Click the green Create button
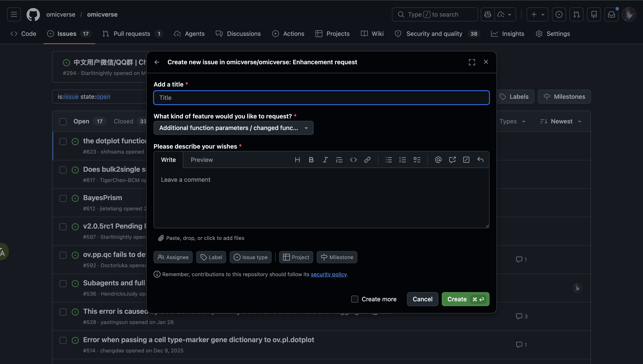The image size is (643, 364). (465, 299)
